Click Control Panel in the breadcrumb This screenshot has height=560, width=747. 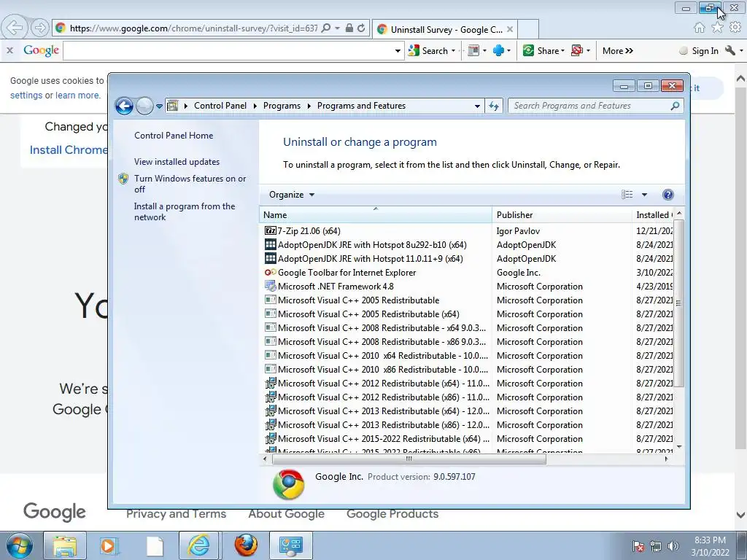pyautogui.click(x=220, y=106)
